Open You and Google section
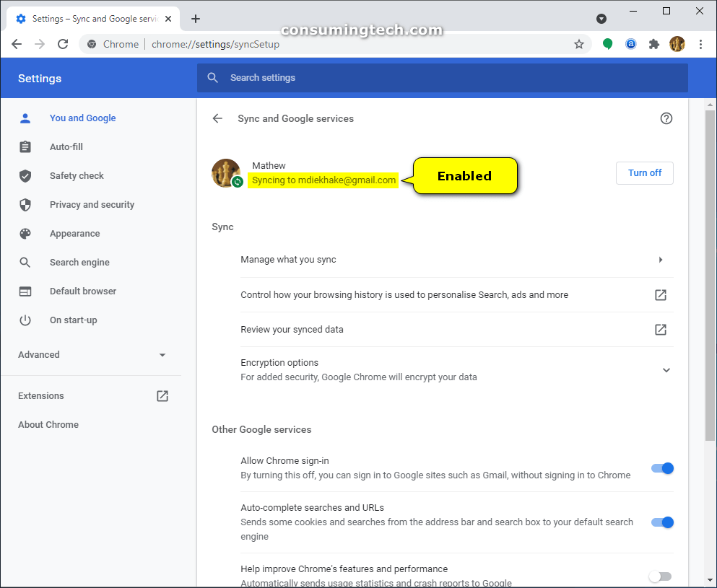The width and height of the screenshot is (717, 588). pyautogui.click(x=82, y=118)
